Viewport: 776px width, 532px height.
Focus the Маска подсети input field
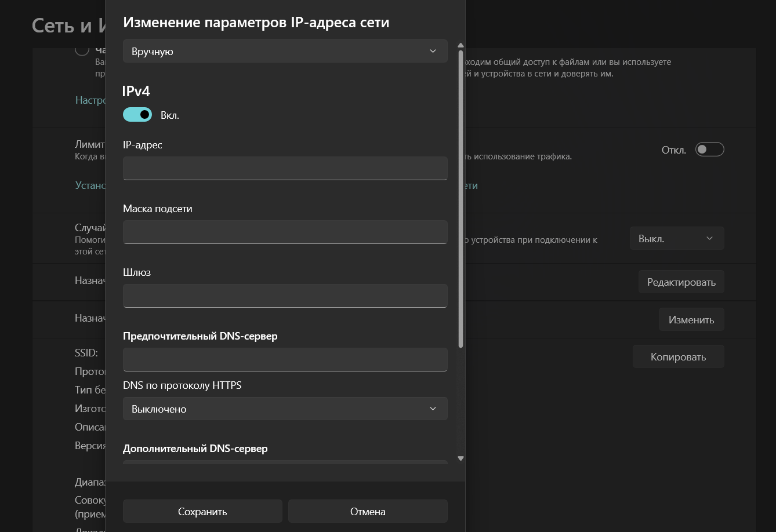coord(285,232)
